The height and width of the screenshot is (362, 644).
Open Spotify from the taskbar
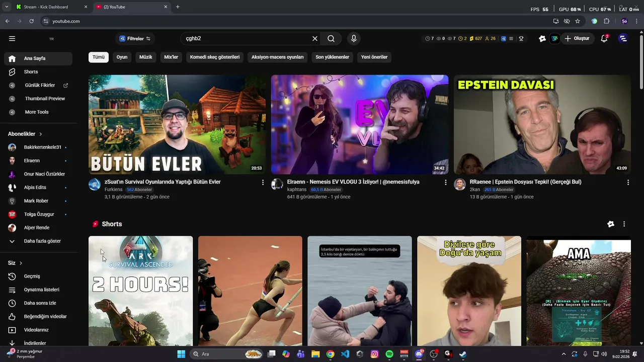[389, 354]
